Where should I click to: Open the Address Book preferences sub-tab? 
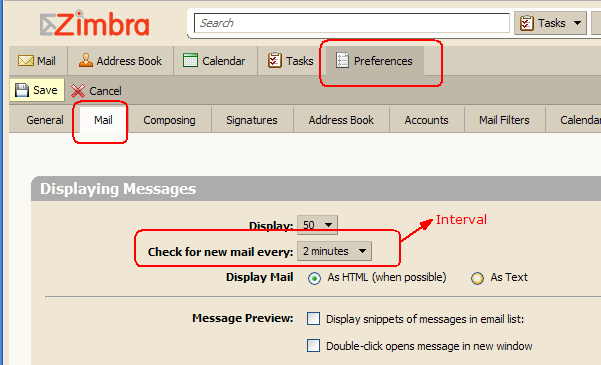[341, 120]
